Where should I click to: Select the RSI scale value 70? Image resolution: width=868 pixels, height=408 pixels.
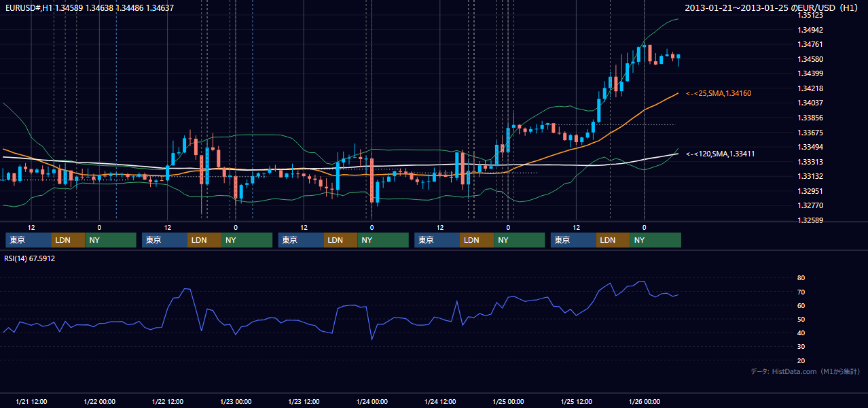801,292
